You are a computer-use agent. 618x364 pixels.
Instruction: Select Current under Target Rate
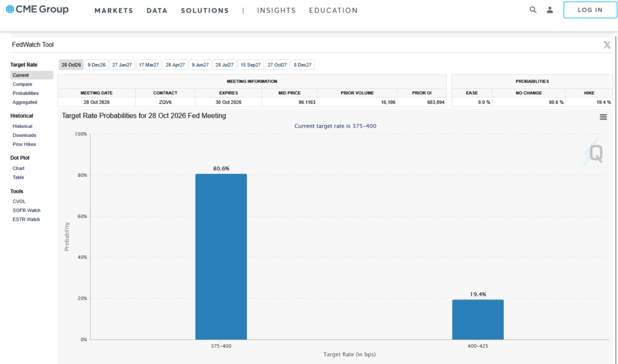pos(31,75)
